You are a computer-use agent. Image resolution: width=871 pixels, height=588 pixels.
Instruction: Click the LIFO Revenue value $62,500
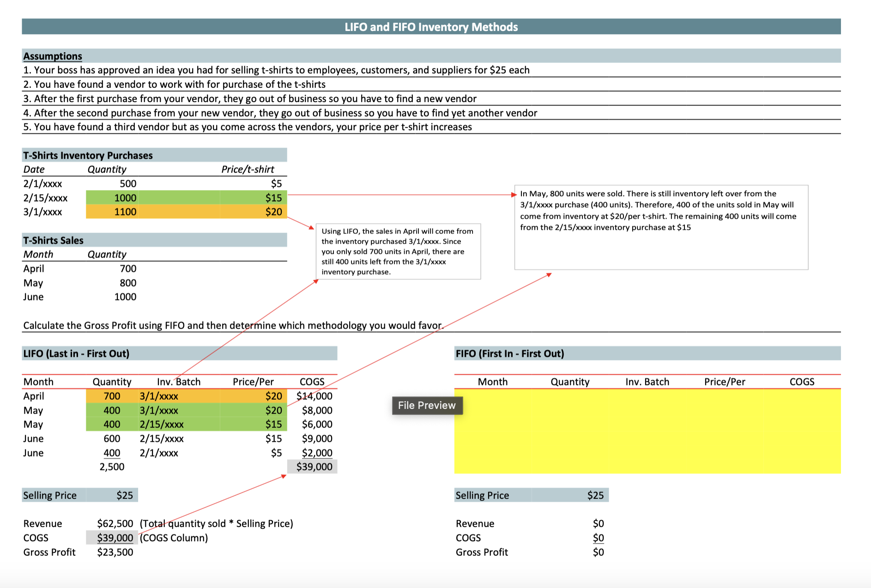pyautogui.click(x=115, y=523)
